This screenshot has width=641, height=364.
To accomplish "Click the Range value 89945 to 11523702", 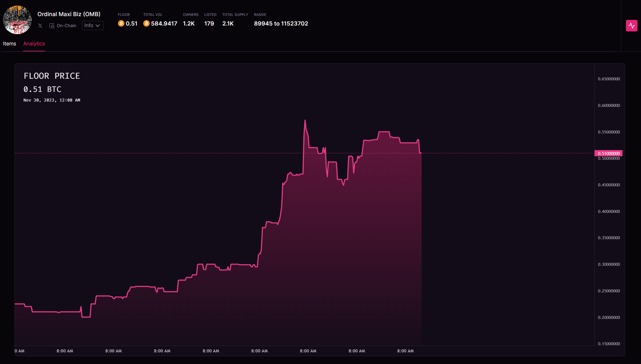I will (281, 24).
